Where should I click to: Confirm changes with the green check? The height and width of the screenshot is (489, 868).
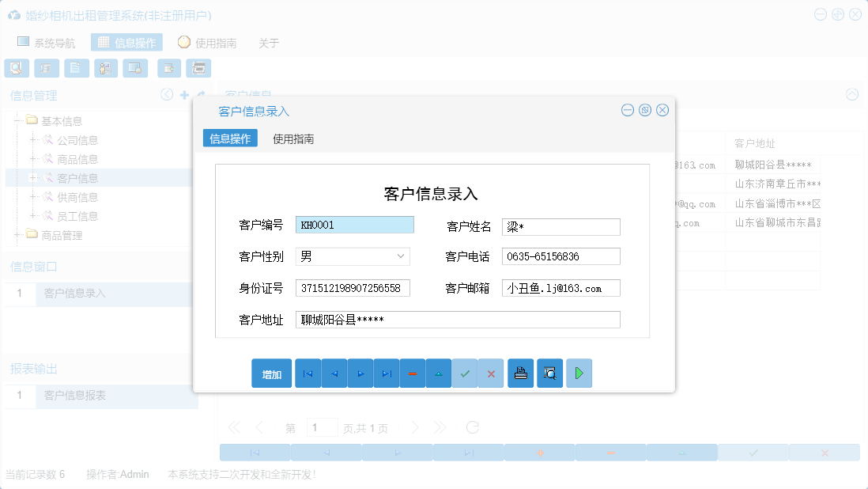click(465, 373)
